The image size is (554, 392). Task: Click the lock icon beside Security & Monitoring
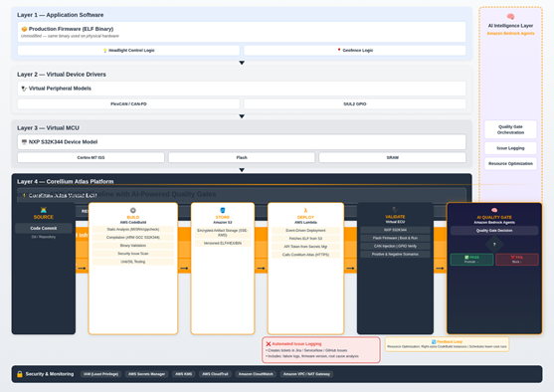(20, 374)
